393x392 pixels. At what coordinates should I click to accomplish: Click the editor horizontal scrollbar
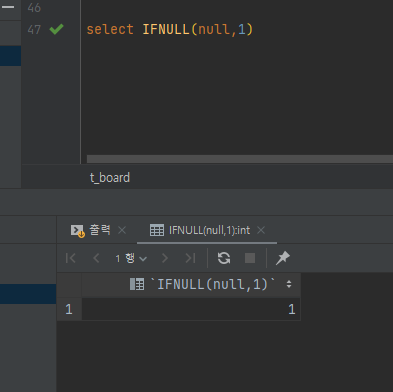click(240, 159)
